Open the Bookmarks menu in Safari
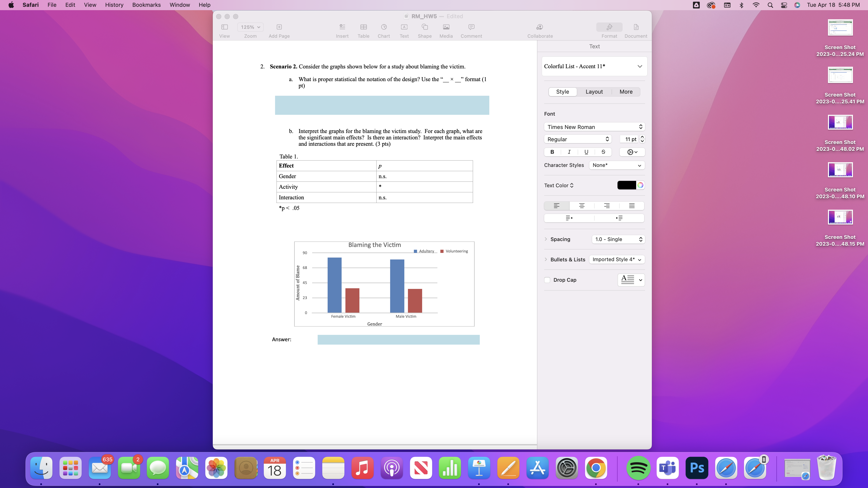This screenshot has width=868, height=488. pyautogui.click(x=146, y=5)
